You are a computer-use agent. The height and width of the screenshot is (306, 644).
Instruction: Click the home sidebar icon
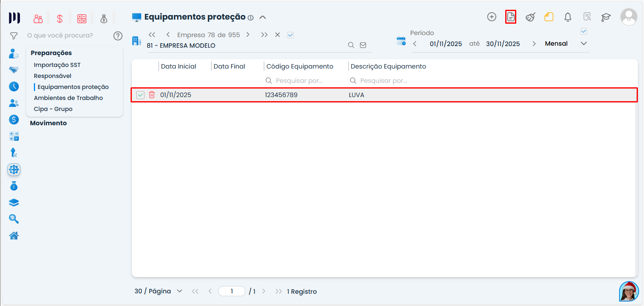(x=14, y=235)
